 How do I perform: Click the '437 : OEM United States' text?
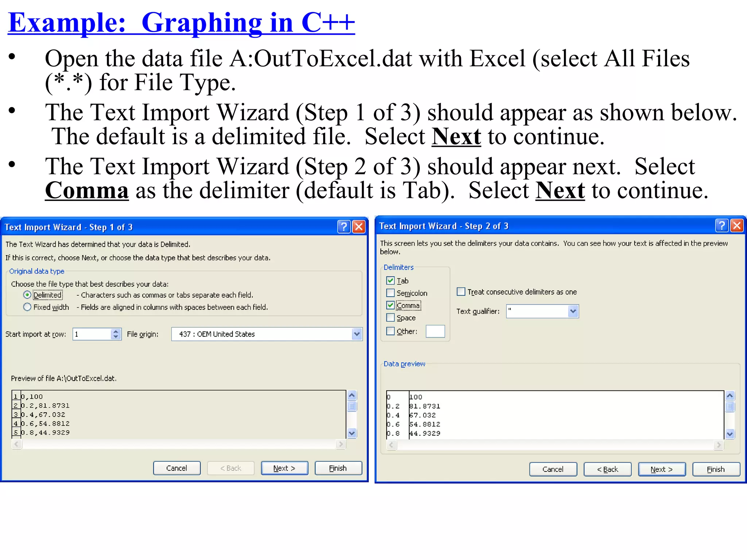[217, 334]
